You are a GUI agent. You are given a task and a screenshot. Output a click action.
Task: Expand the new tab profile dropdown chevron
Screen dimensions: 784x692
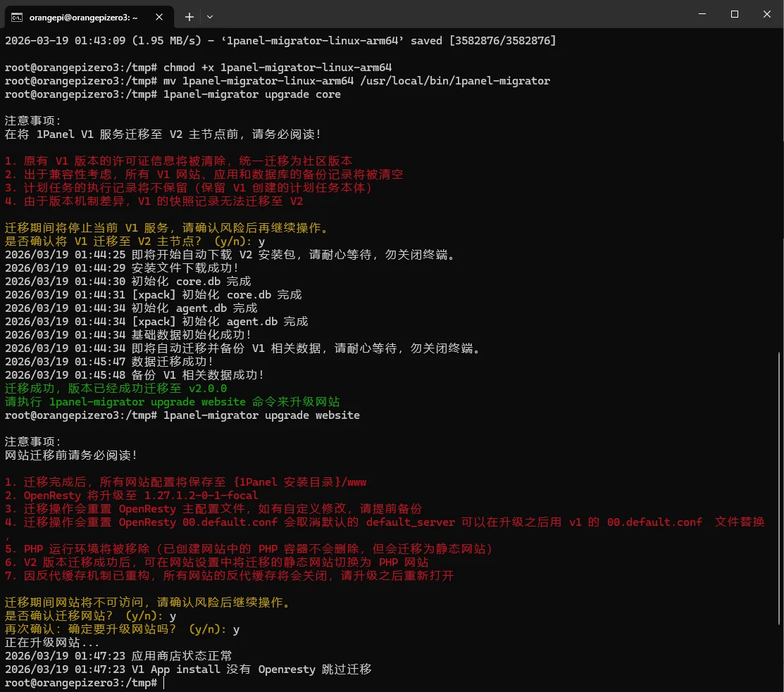(210, 16)
